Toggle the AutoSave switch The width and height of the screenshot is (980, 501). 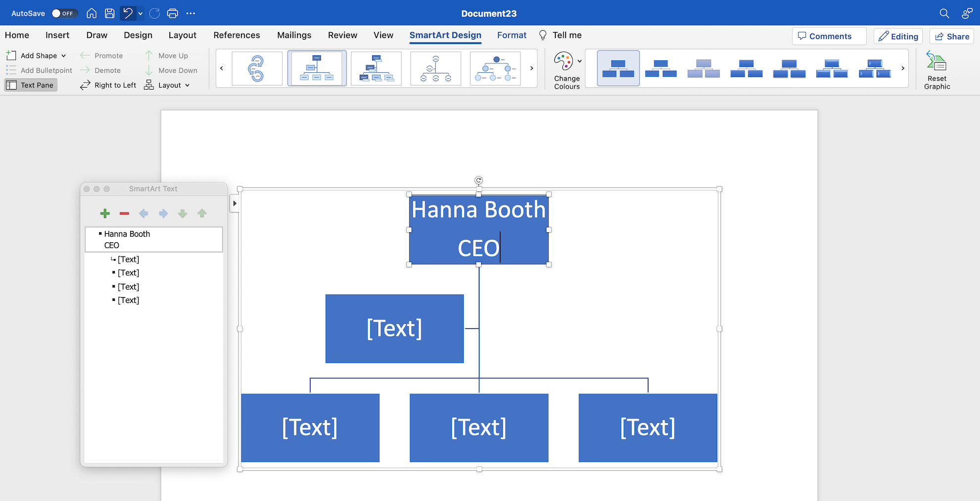65,13
